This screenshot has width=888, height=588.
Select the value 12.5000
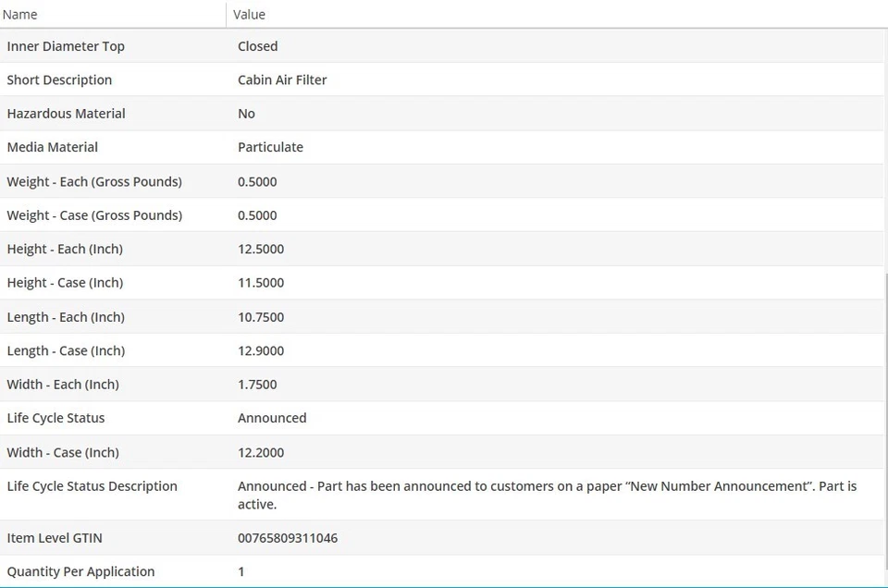point(261,249)
